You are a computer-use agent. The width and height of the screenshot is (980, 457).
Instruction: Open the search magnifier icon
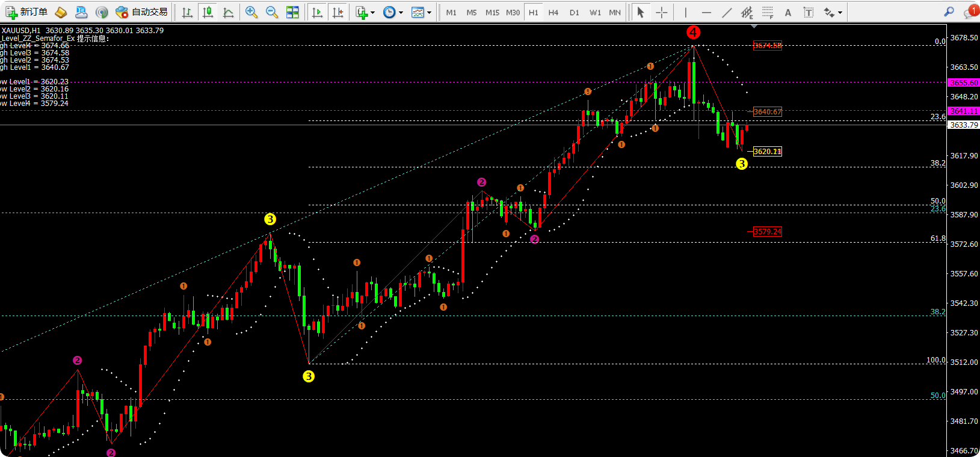[x=949, y=11]
